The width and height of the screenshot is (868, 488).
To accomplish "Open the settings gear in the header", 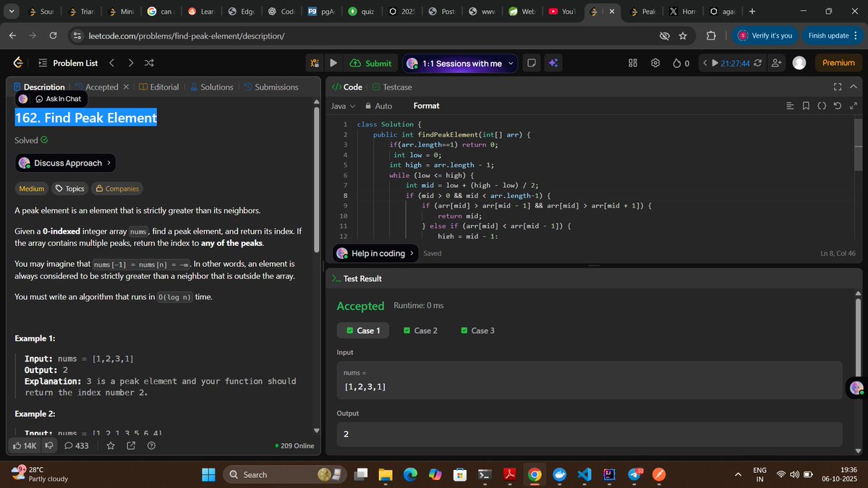I will point(655,63).
